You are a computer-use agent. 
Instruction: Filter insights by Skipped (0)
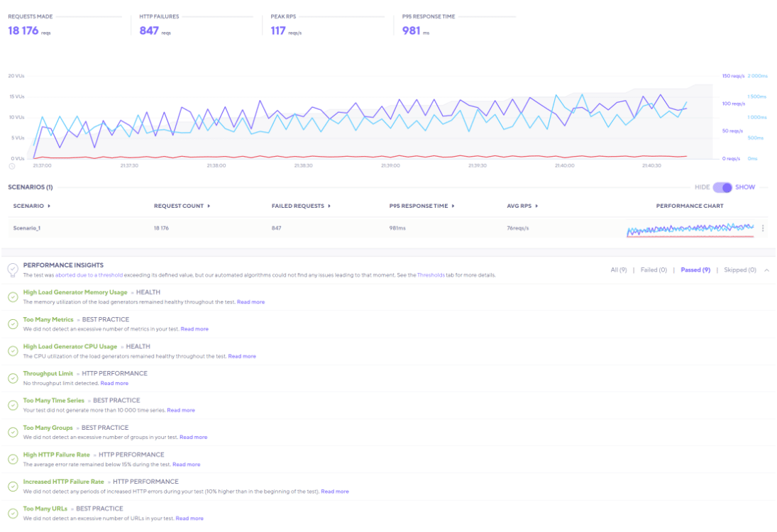[x=740, y=270]
